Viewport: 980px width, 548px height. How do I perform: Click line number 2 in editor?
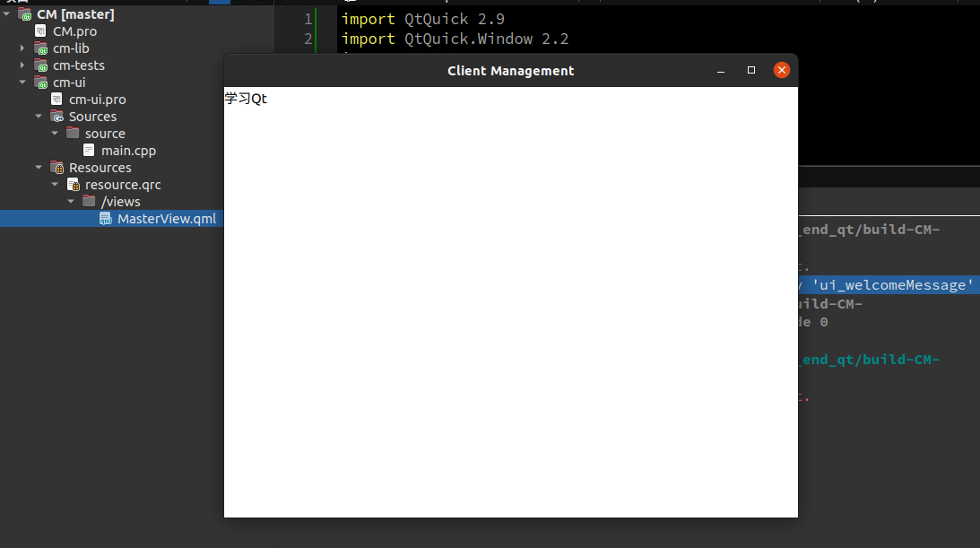click(x=308, y=39)
